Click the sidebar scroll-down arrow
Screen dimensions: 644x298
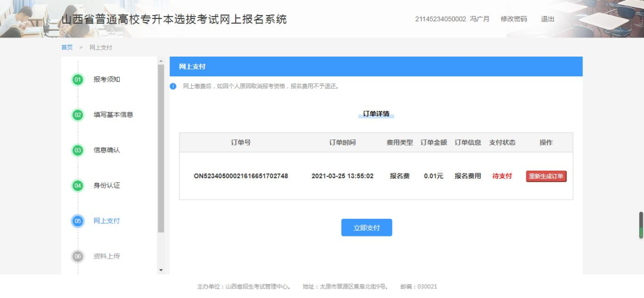click(x=160, y=270)
